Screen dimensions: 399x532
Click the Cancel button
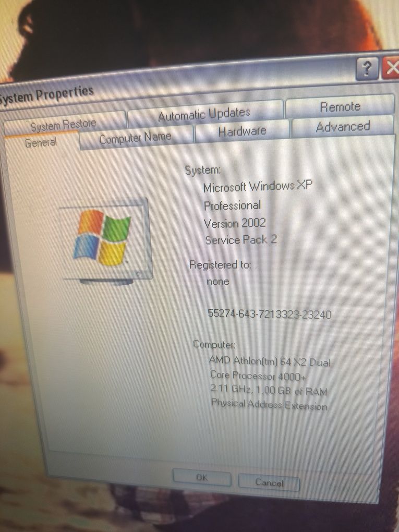pos(269,482)
